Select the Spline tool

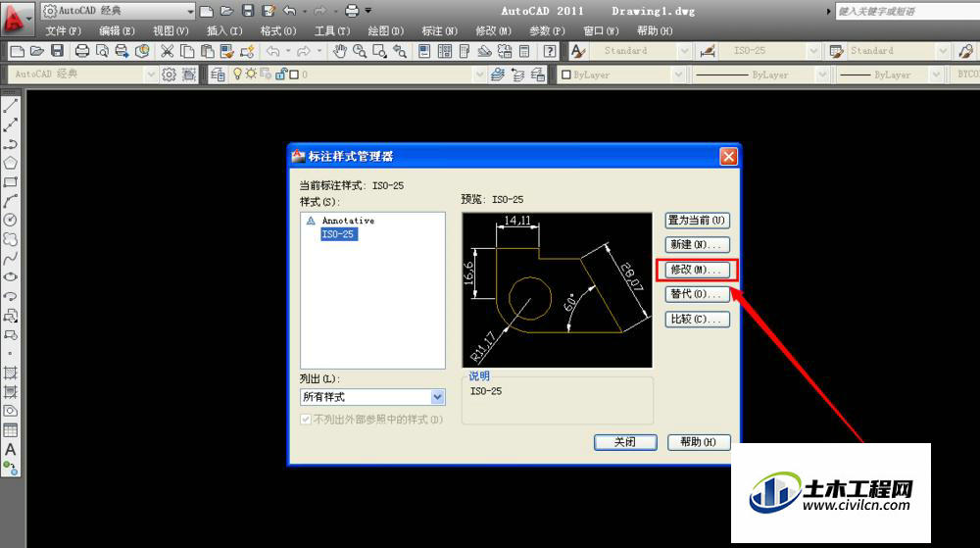point(10,258)
